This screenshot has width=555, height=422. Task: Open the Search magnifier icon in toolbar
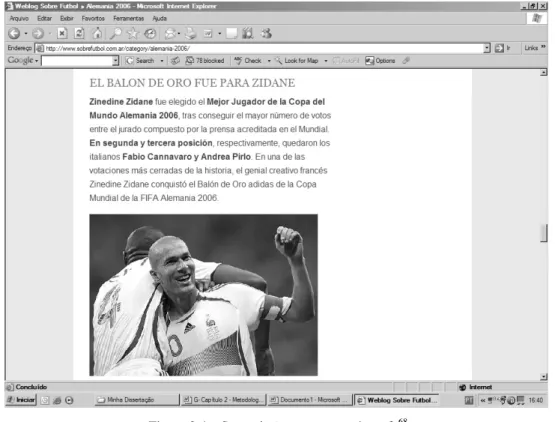pos(115,34)
